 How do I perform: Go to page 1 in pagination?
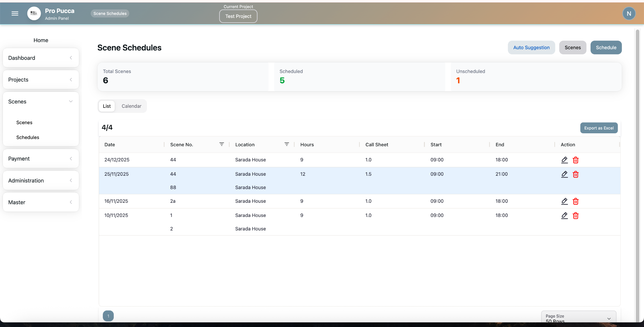tap(108, 316)
